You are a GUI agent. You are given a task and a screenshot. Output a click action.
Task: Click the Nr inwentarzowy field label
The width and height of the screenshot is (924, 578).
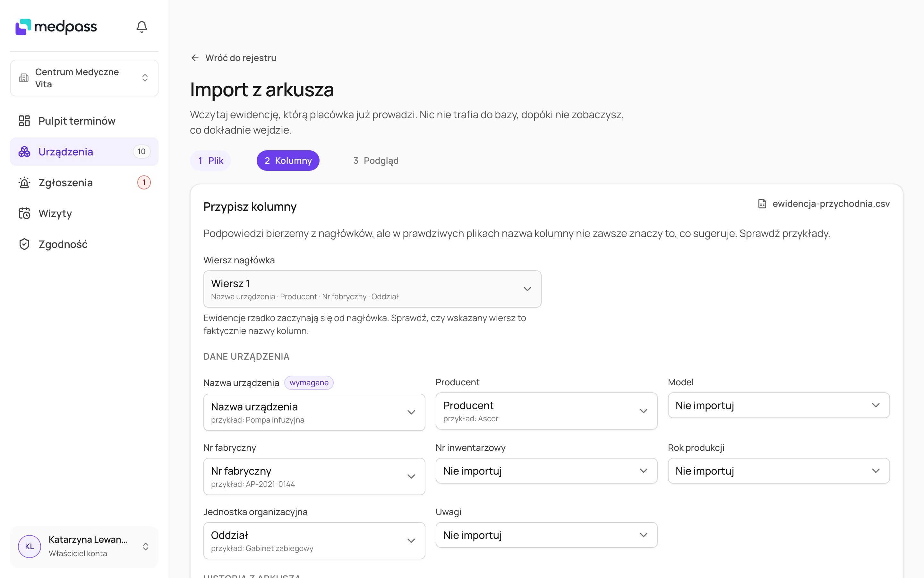coord(470,448)
